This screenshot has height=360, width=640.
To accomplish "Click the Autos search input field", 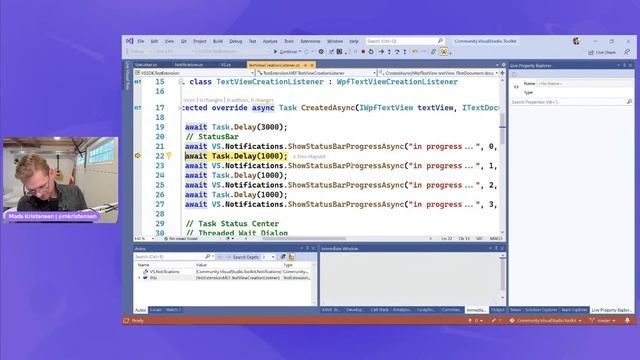I will coord(169,257).
